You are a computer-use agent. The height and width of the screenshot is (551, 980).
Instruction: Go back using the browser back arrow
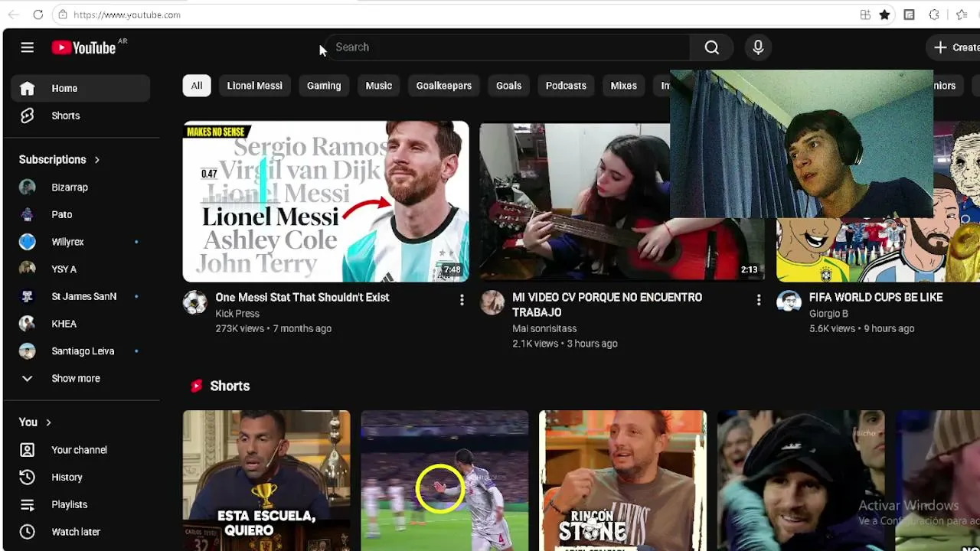14,15
